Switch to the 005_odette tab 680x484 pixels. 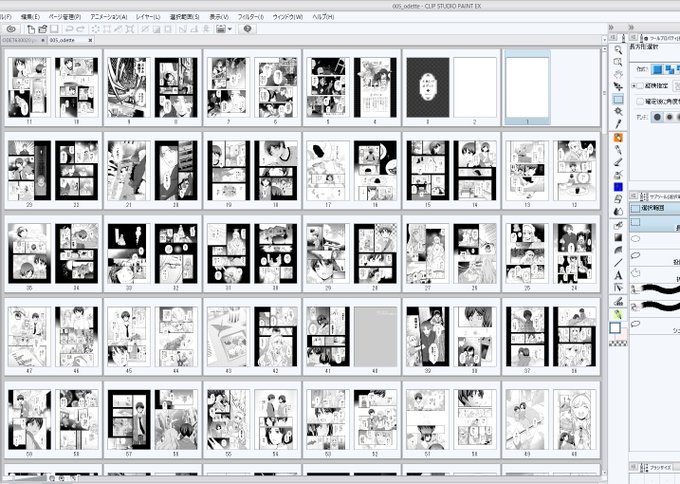[x=62, y=40]
